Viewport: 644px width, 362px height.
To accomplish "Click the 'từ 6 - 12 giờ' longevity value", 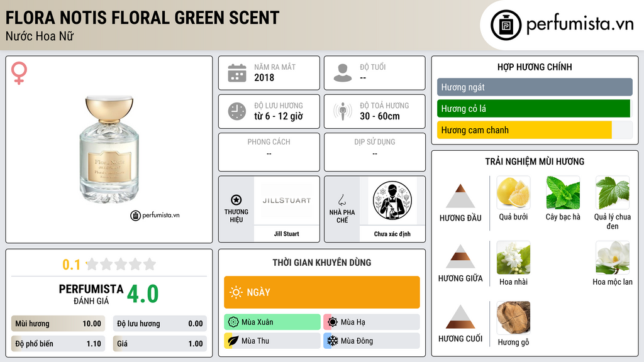I will (x=279, y=116).
